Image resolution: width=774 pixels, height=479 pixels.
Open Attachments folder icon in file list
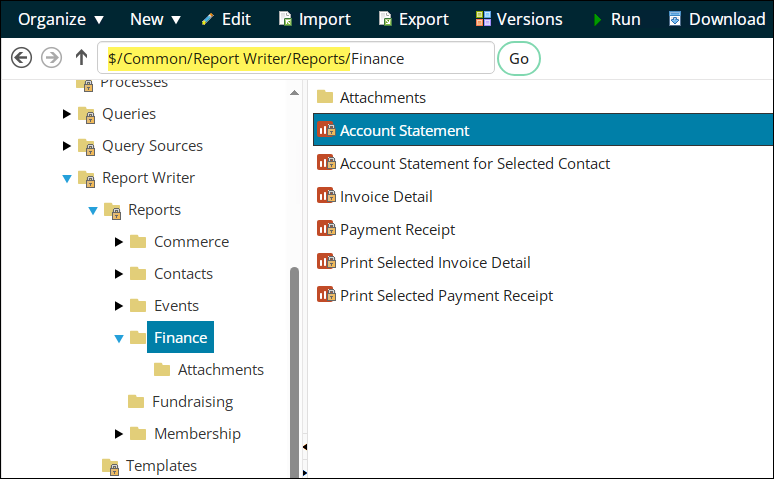[x=325, y=96]
